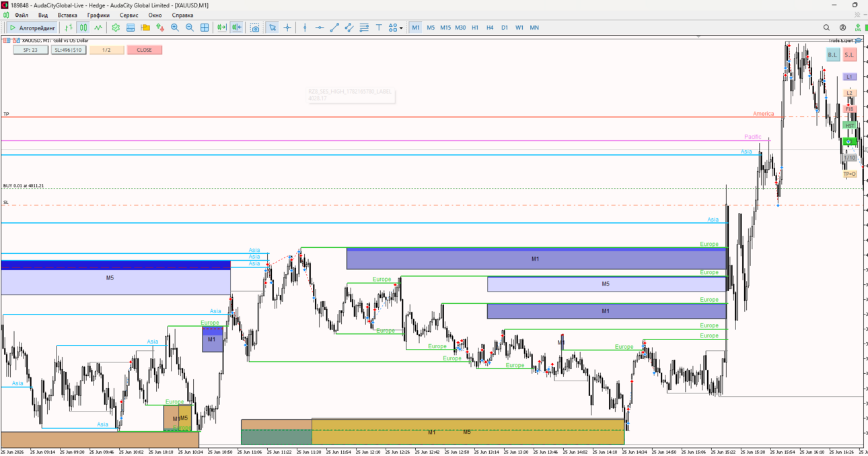This screenshot has height=456, width=868.
Task: Select the SL level label
Action: 6,202
